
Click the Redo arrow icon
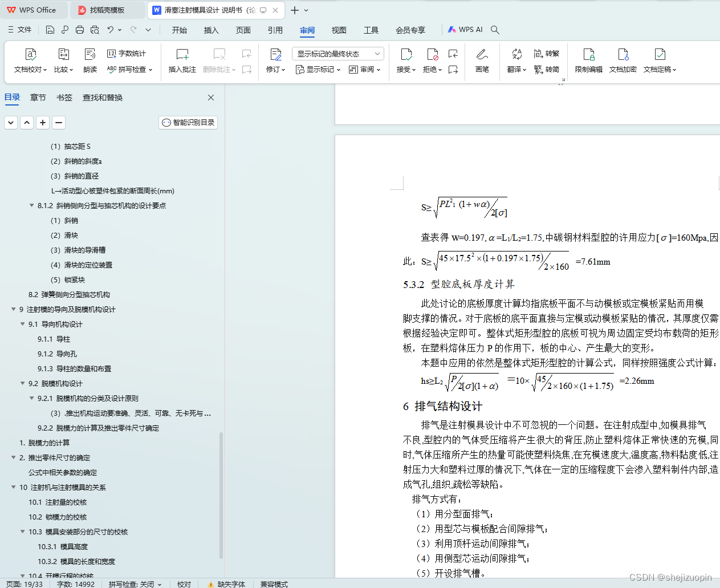coord(133,30)
